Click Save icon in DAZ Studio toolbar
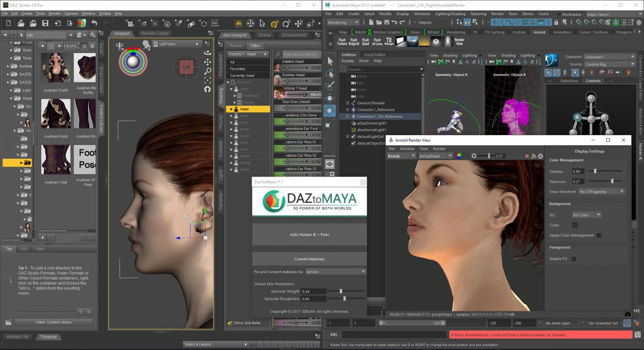Viewport: 644px width, 350px height. click(x=46, y=23)
